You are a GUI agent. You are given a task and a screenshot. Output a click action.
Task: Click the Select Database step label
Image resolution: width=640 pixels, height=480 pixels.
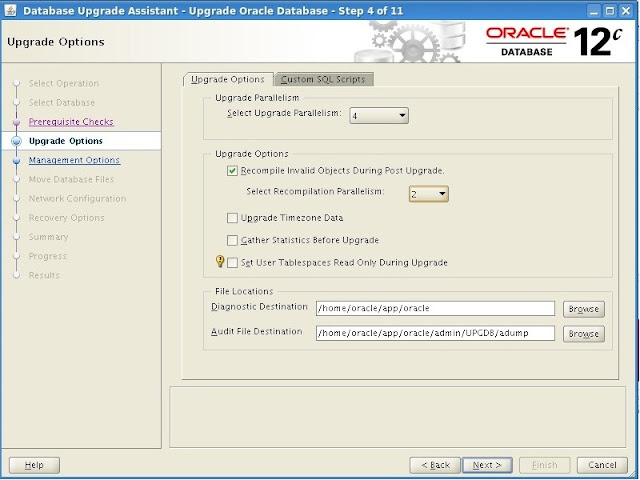pyautogui.click(x=62, y=102)
